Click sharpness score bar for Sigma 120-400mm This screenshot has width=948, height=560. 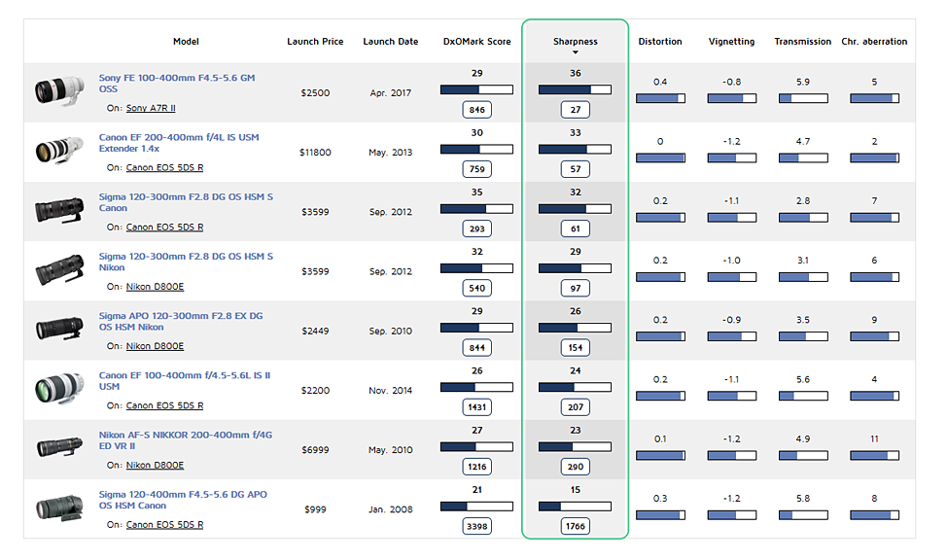pyautogui.click(x=575, y=507)
